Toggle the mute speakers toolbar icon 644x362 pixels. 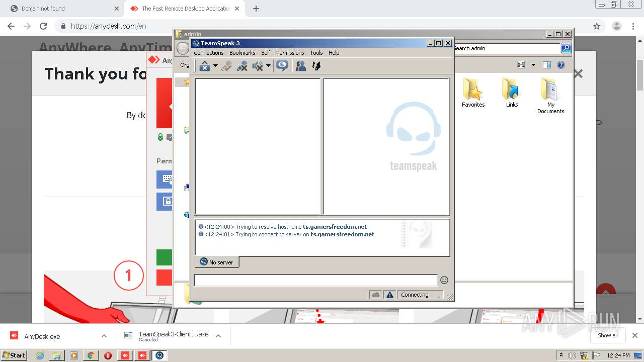coord(258,66)
